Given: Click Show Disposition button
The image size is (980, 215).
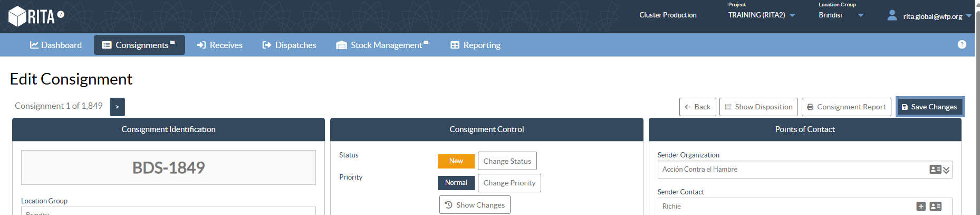Looking at the screenshot, I should pyautogui.click(x=758, y=107).
